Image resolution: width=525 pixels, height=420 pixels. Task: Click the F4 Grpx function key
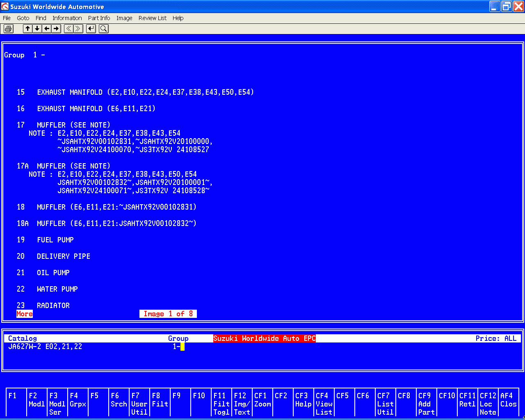pos(78,402)
